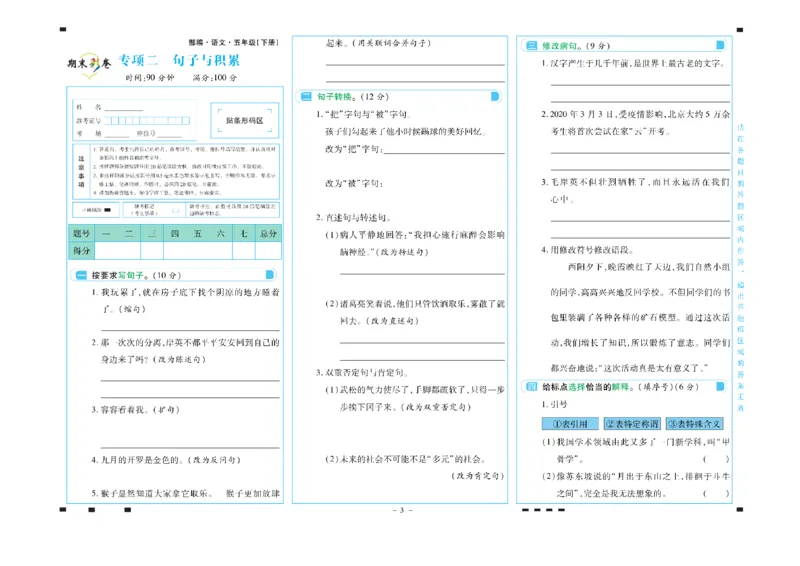Click the section heading 修改病句。(9分)
Viewport: 800px width, 566px height.
tap(576, 45)
